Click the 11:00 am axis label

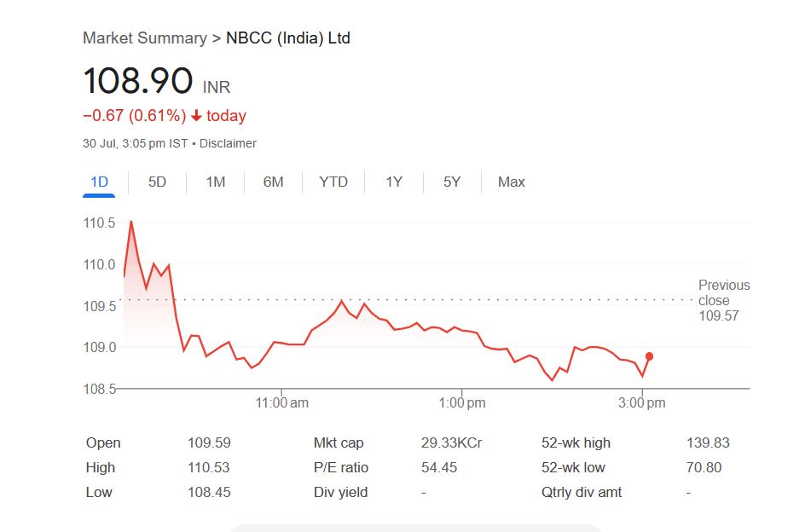click(282, 402)
